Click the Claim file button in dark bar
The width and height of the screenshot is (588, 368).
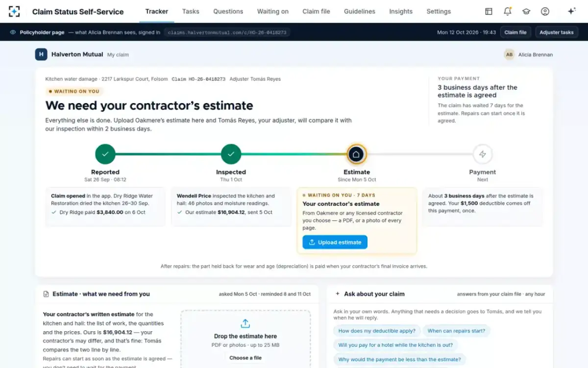click(x=515, y=32)
